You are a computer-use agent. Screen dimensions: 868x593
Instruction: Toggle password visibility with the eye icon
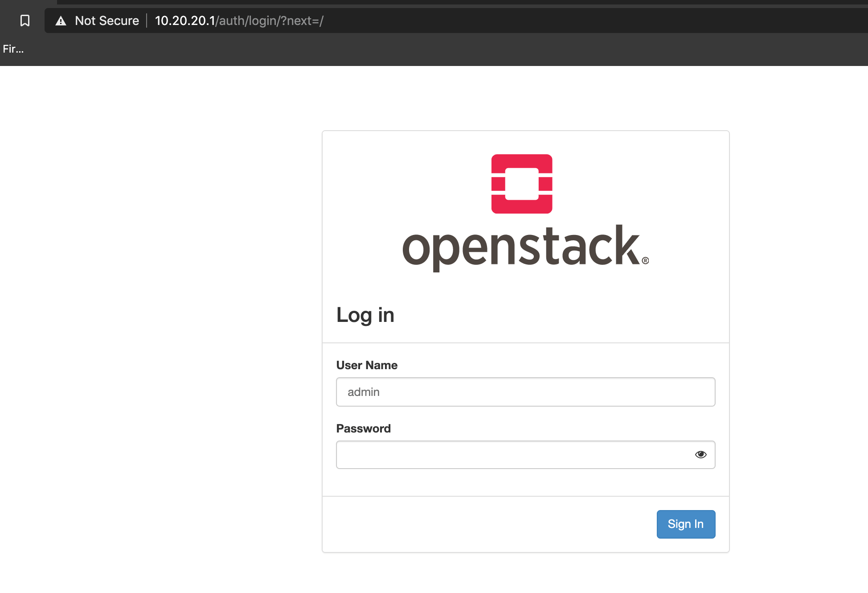coord(700,454)
